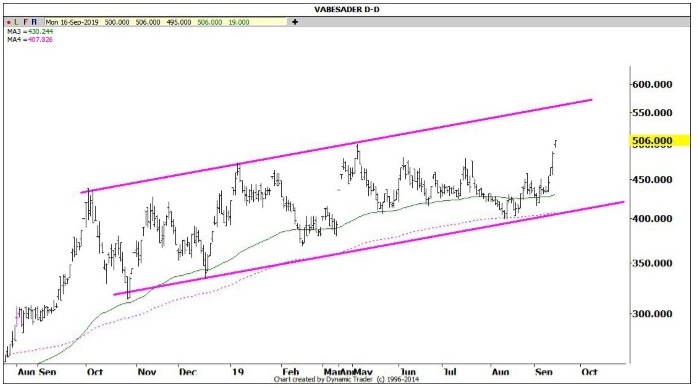Click the Nov label on the time axis
The height and width of the screenshot is (387, 697).
click(x=146, y=371)
